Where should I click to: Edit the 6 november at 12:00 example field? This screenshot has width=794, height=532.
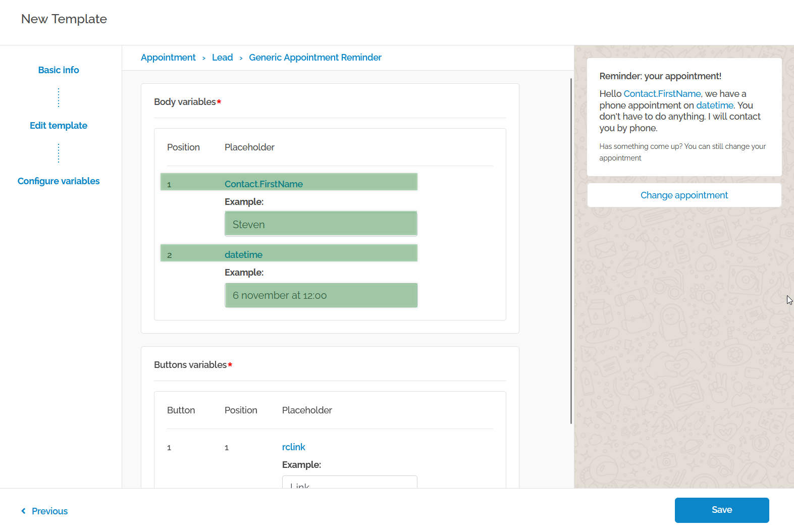[321, 295]
